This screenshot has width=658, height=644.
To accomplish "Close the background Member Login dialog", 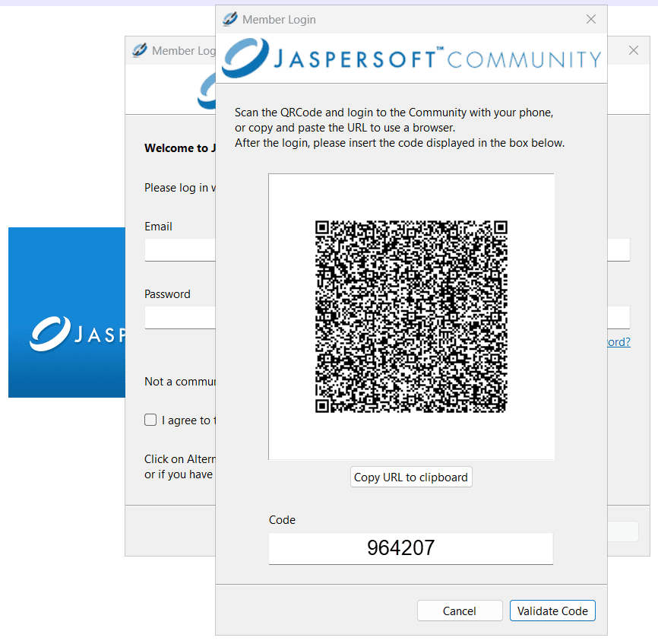I will [633, 50].
